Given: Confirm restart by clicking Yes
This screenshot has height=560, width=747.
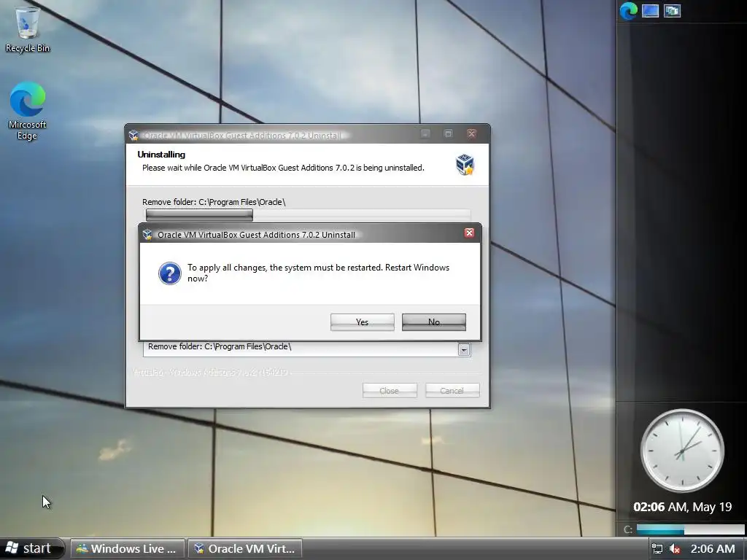Looking at the screenshot, I should [x=362, y=322].
